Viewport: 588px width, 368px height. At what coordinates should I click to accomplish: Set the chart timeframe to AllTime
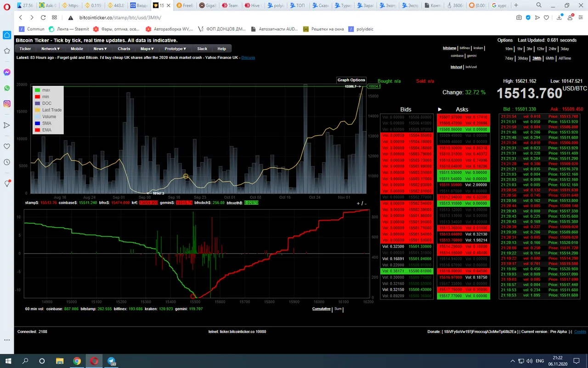point(565,58)
